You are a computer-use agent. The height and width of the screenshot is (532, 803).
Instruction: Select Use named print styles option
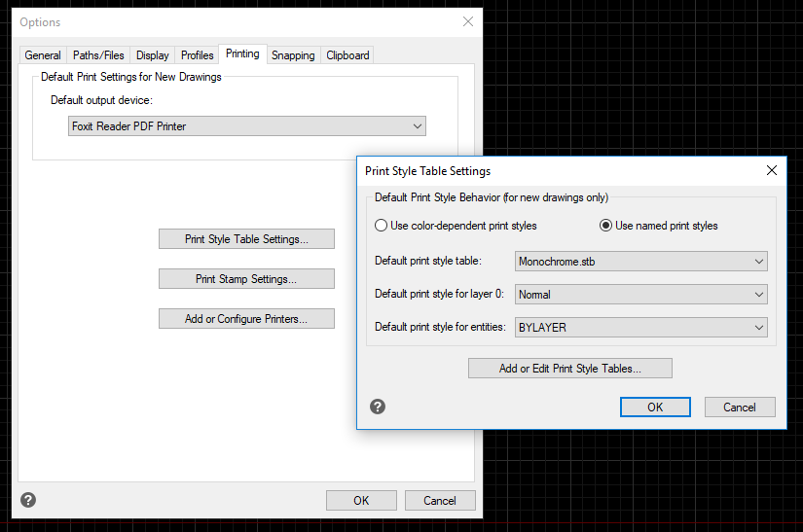(x=606, y=226)
